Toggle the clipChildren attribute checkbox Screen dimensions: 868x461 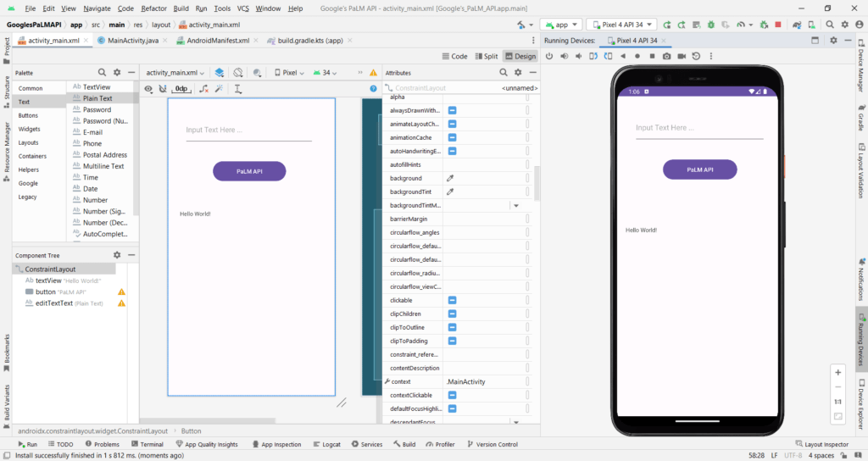pos(453,314)
